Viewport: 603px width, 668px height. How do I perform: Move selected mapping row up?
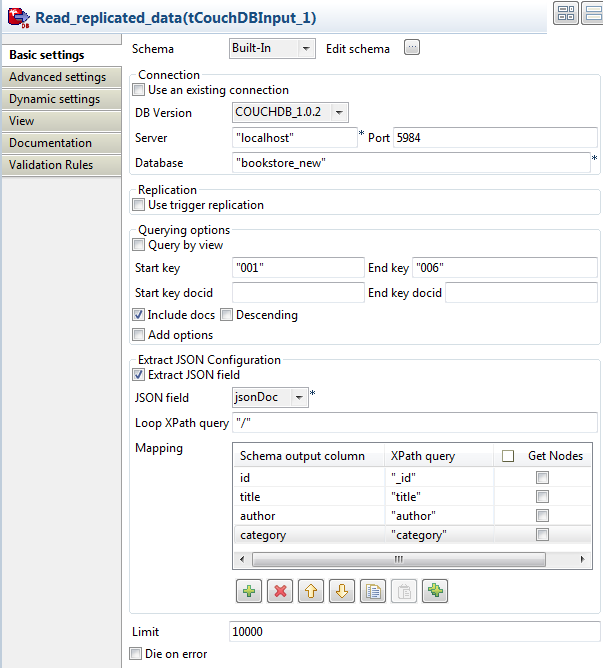311,591
